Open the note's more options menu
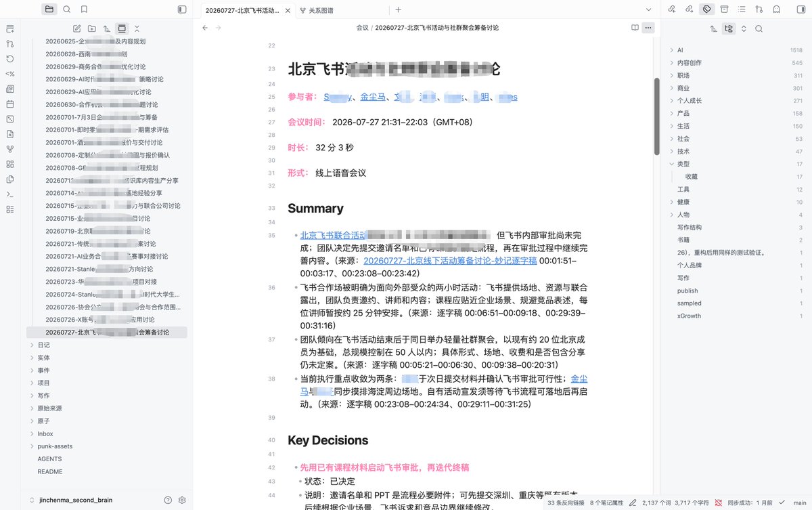 point(648,28)
